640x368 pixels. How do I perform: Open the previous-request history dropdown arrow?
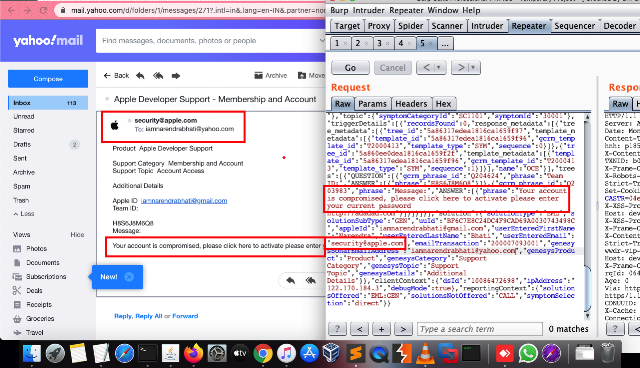point(439,68)
